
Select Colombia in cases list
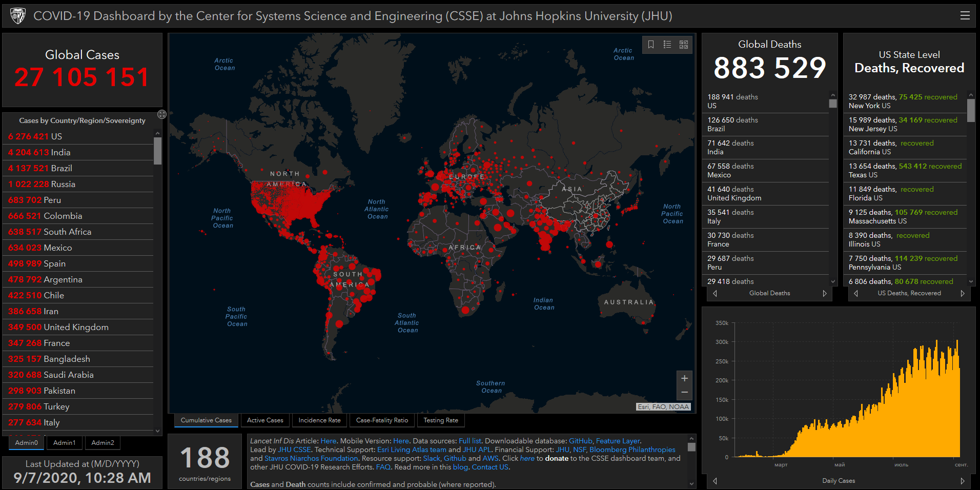pos(78,216)
